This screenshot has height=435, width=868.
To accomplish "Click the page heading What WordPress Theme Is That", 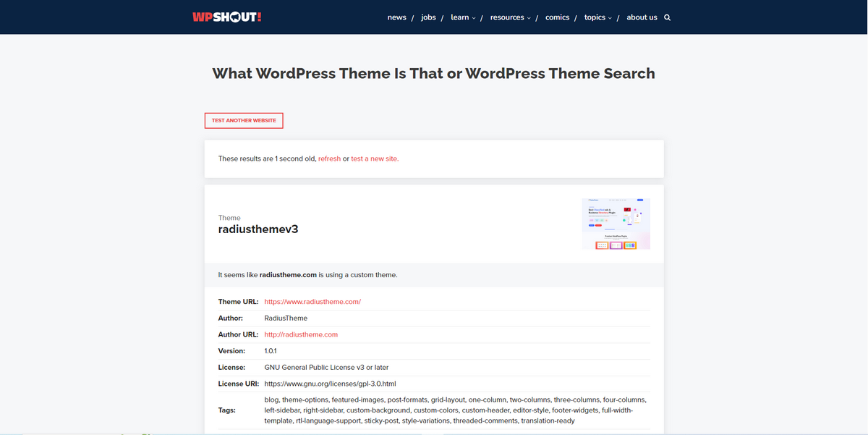I will [434, 73].
